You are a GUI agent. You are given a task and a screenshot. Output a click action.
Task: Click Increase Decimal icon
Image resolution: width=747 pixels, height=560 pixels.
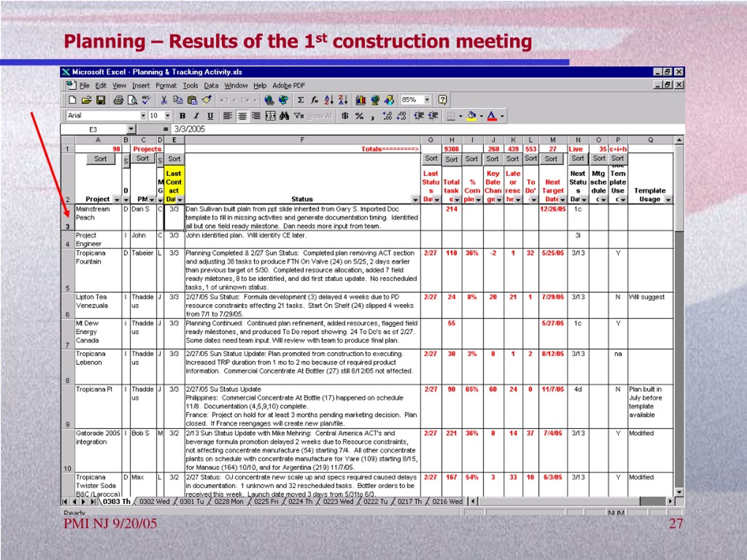(x=387, y=116)
